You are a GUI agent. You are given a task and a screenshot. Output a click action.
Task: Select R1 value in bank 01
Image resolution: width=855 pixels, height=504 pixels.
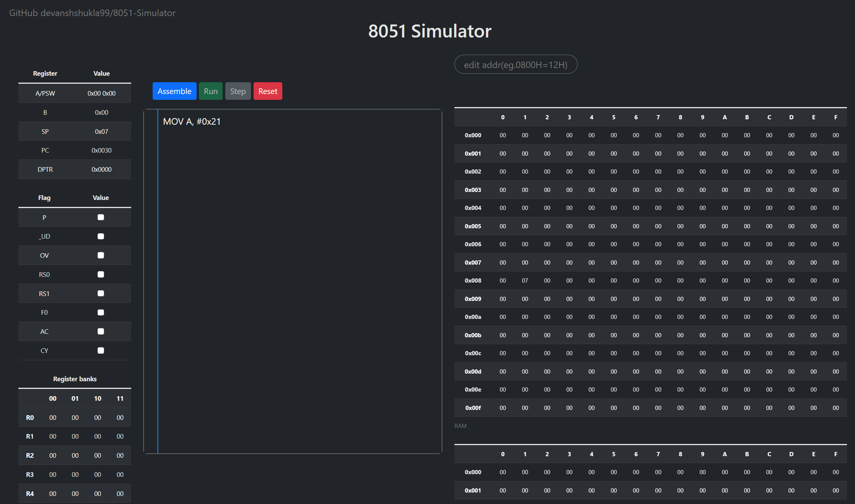75,436
